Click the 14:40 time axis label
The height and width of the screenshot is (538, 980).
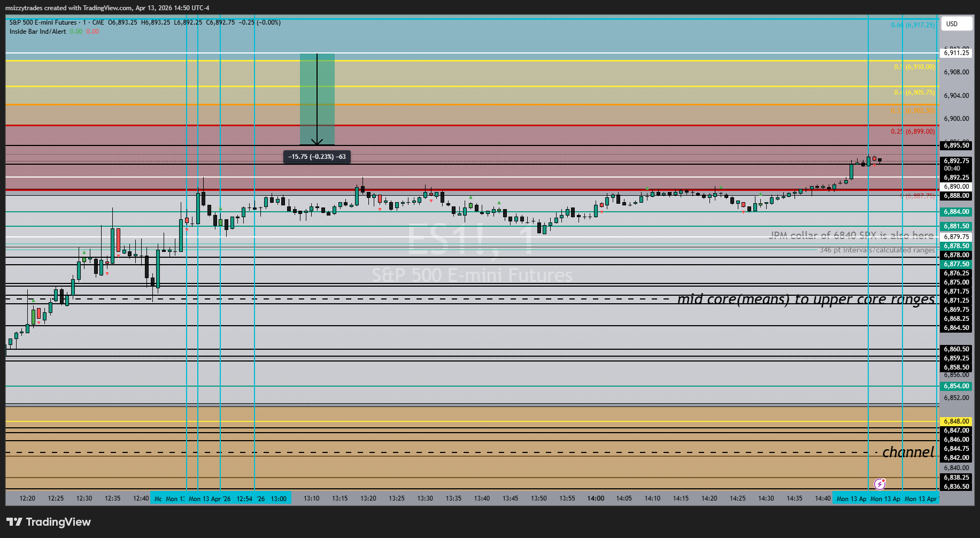(x=823, y=498)
